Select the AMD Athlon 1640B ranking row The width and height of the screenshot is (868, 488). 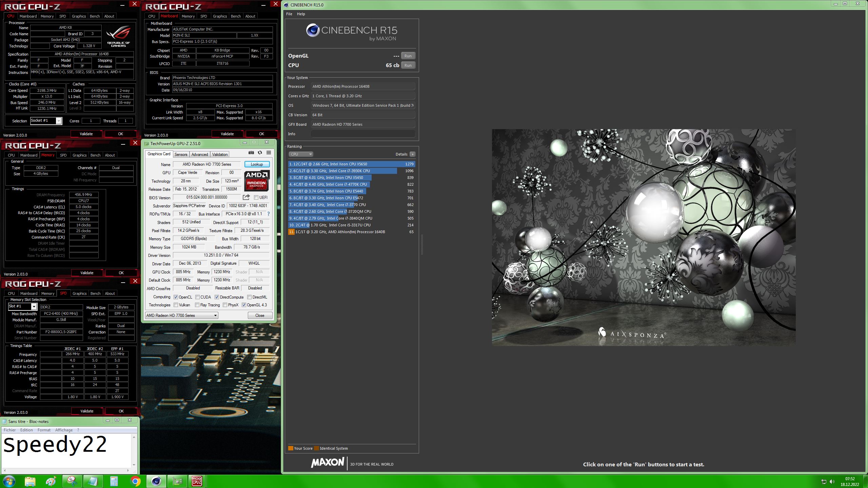[x=352, y=232]
